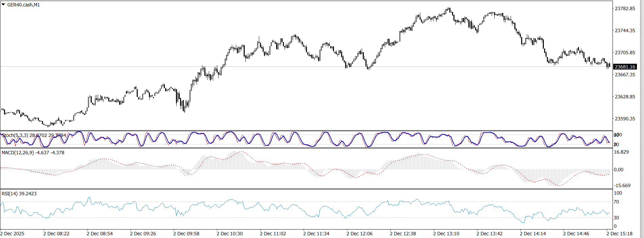Click the MACD scale value 16.829
644x238 pixels.
[621, 152]
